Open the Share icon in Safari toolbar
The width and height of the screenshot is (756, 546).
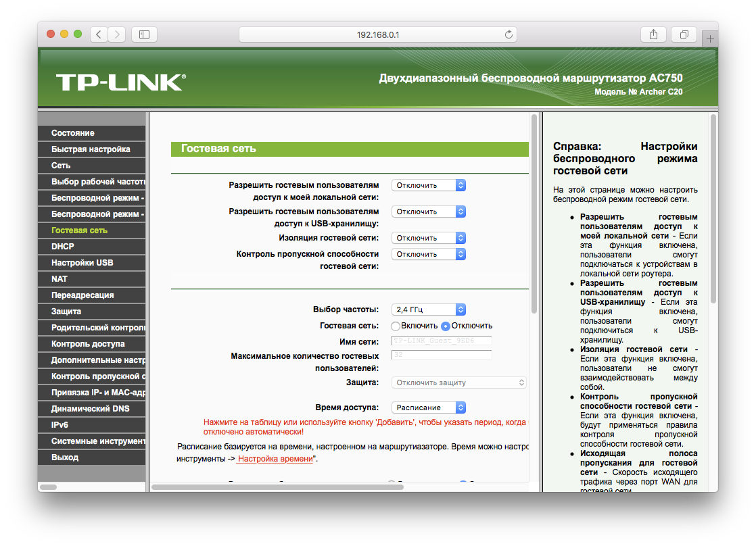click(653, 34)
